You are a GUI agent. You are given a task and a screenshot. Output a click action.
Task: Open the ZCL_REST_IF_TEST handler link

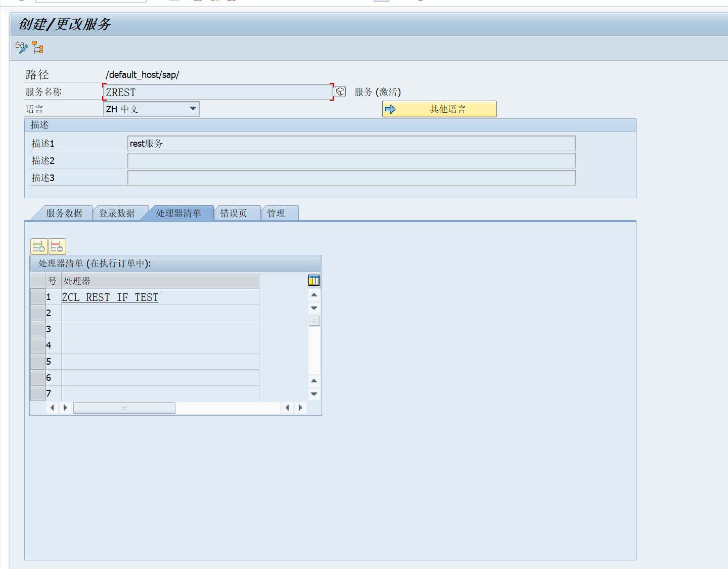pyautogui.click(x=110, y=297)
